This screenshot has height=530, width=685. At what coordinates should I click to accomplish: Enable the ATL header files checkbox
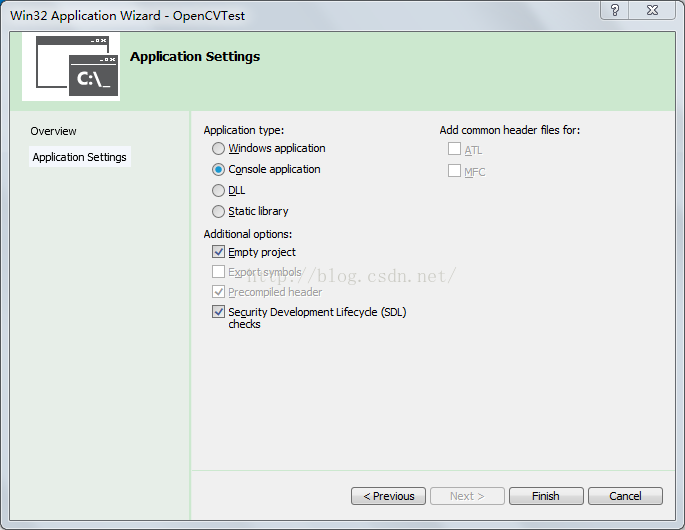click(454, 149)
